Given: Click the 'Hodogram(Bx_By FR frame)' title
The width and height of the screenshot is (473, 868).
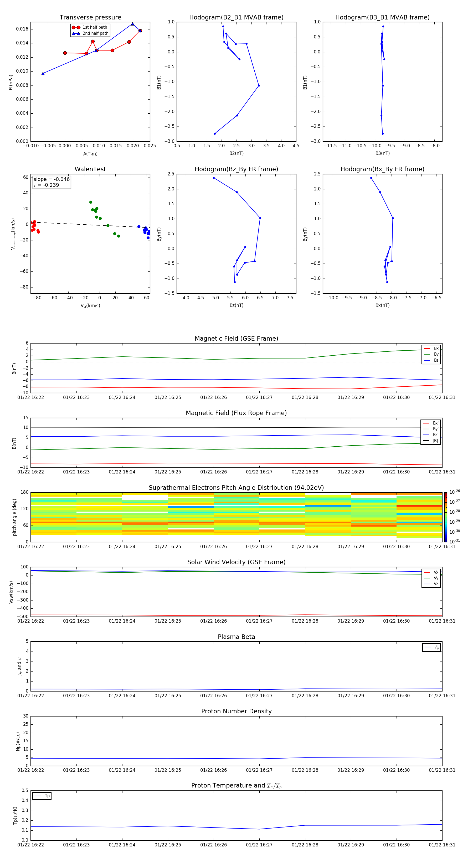Looking at the screenshot, I should [x=382, y=169].
